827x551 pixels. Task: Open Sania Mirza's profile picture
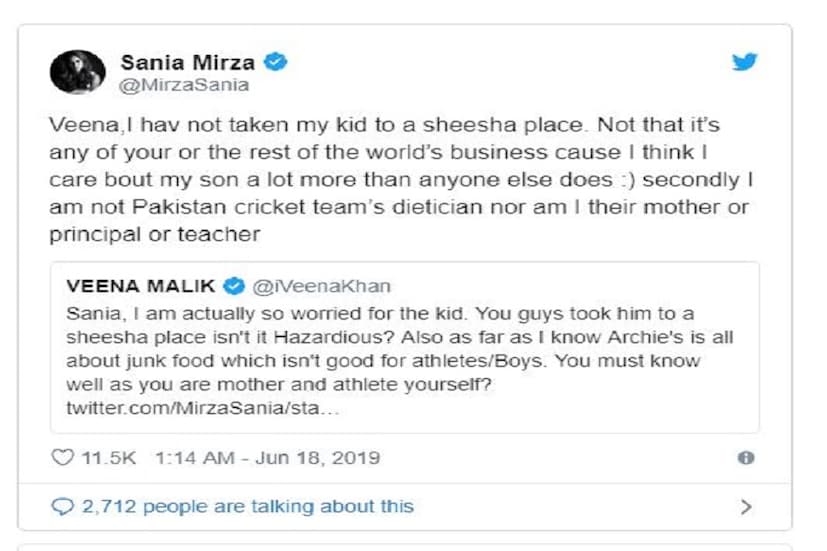tap(77, 72)
